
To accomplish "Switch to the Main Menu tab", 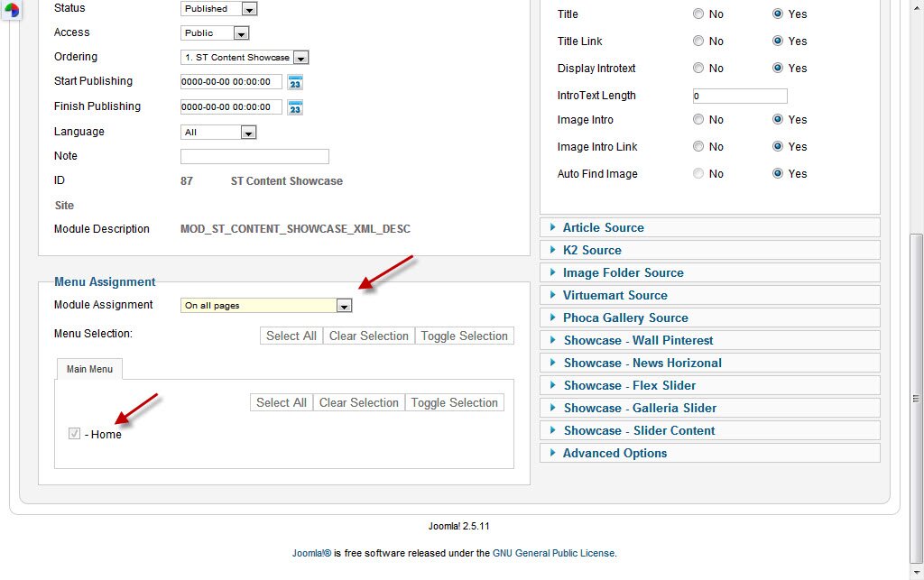I will (x=89, y=369).
